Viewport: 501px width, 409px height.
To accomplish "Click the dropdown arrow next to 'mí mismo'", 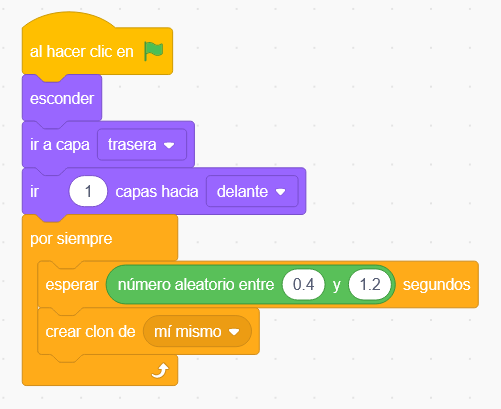I will tap(234, 332).
